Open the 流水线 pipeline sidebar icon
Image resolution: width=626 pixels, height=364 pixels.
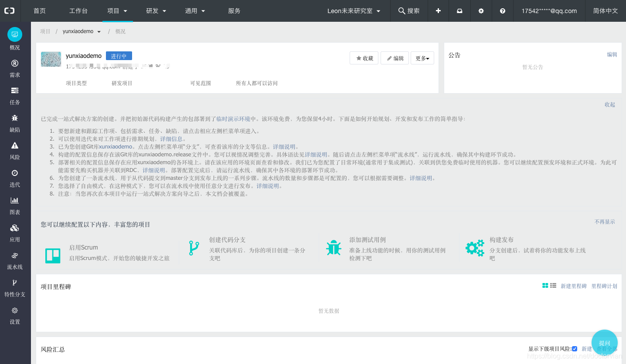[15, 256]
